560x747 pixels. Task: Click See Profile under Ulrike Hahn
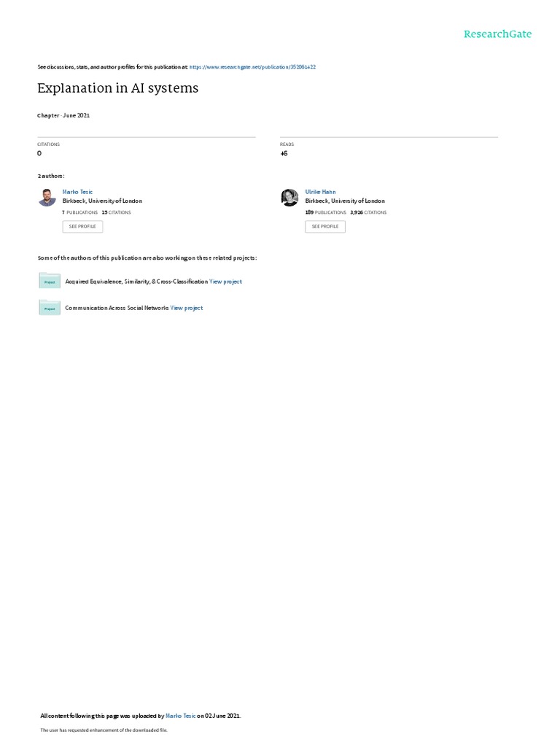tap(325, 226)
